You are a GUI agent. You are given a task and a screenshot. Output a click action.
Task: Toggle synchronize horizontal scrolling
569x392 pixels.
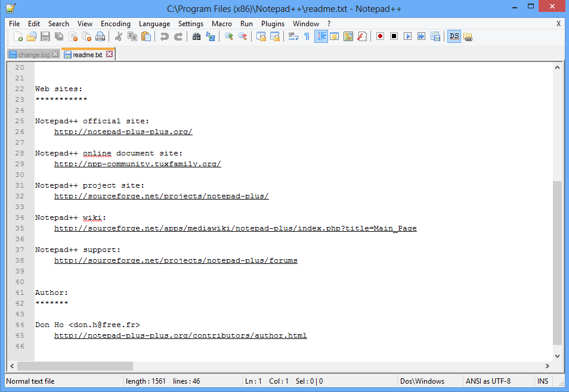tap(275, 36)
